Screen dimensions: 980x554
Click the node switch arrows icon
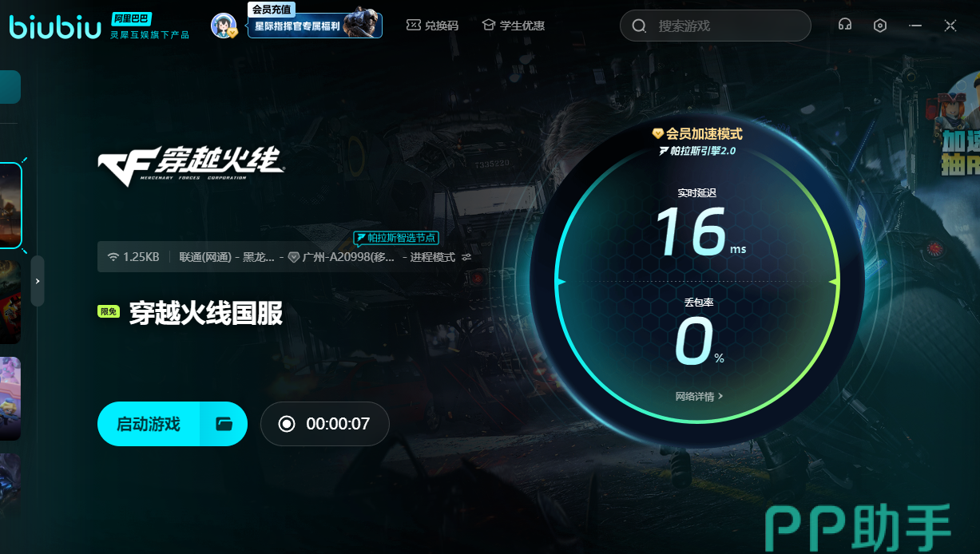pyautogui.click(x=466, y=257)
